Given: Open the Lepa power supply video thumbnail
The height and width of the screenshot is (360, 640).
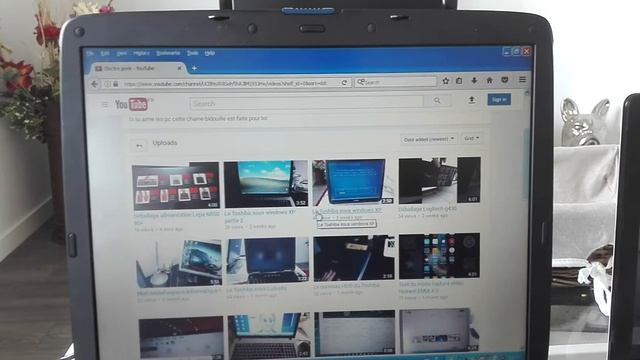Looking at the screenshot, I should (176, 185).
